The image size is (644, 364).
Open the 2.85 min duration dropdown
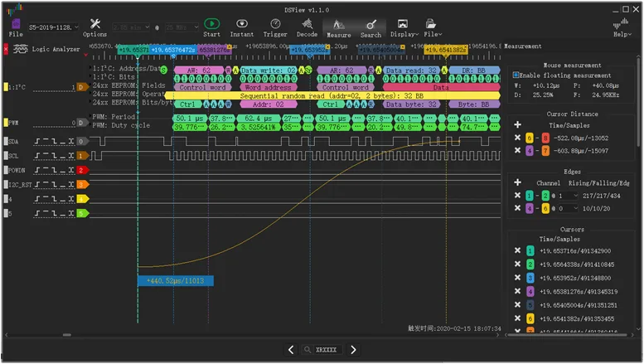[x=132, y=27]
